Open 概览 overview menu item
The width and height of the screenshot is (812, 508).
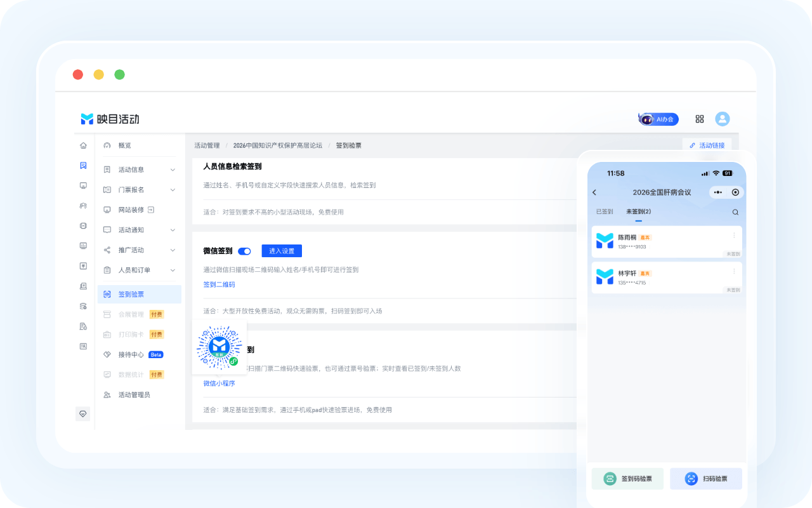point(139,145)
